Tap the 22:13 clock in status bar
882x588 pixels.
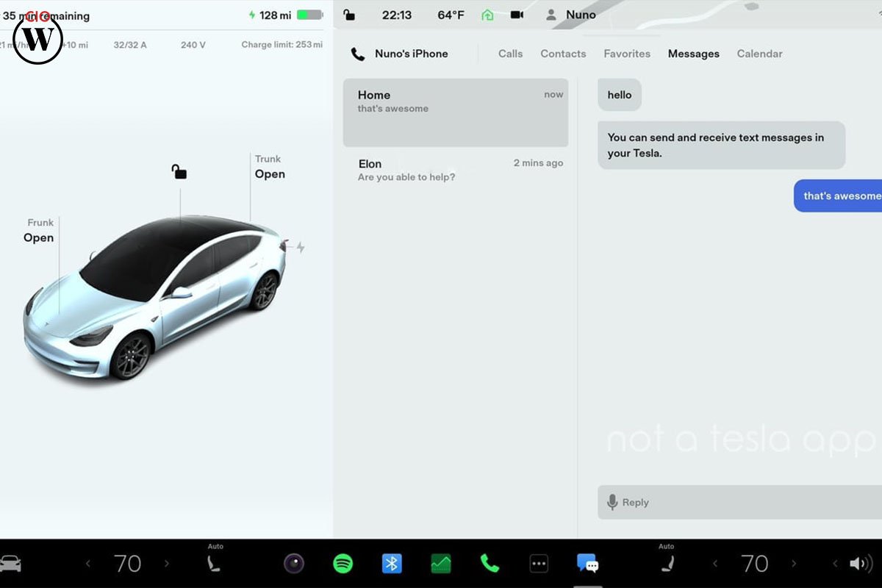point(397,15)
